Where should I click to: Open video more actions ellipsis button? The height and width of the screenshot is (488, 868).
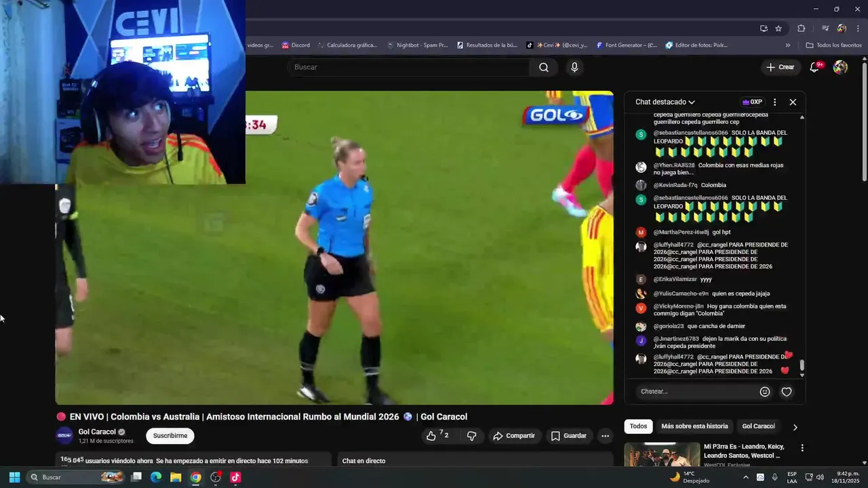pyautogui.click(x=606, y=436)
